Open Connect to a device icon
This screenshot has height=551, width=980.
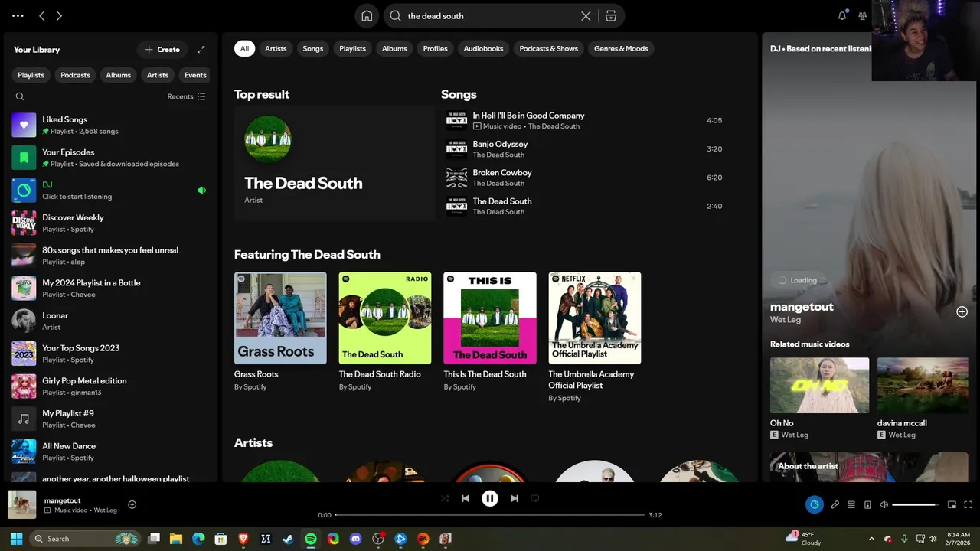coord(867,504)
